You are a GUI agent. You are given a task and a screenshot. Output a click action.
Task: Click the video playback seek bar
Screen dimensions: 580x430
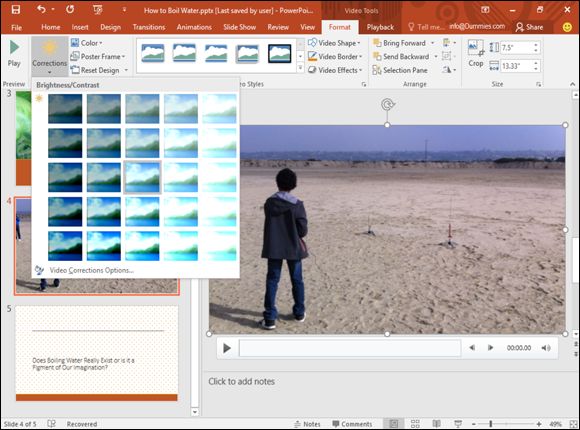tap(350, 348)
